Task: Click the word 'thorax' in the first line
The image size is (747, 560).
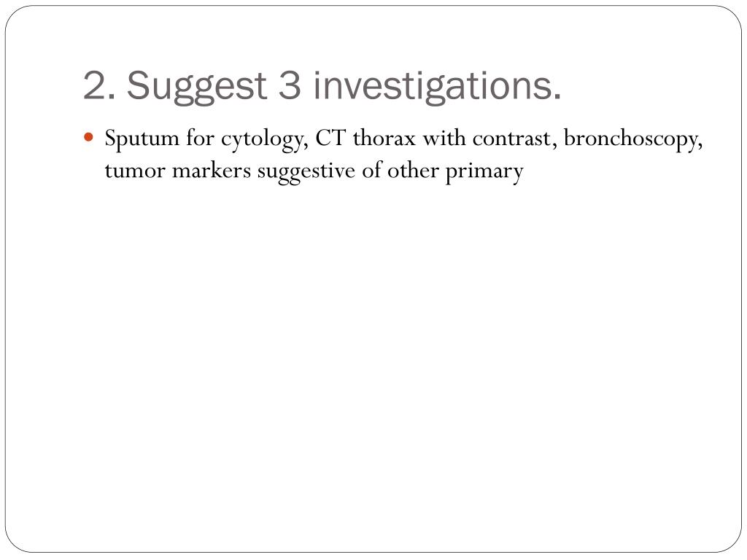Action: [x=384, y=138]
